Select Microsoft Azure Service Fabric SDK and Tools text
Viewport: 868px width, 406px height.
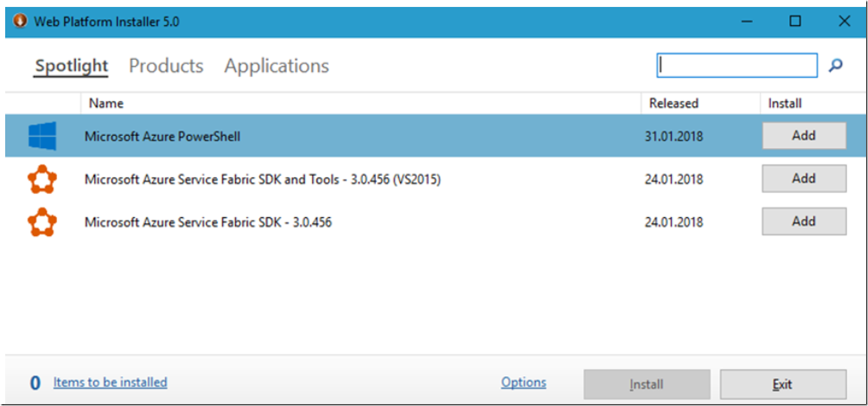[x=262, y=180]
